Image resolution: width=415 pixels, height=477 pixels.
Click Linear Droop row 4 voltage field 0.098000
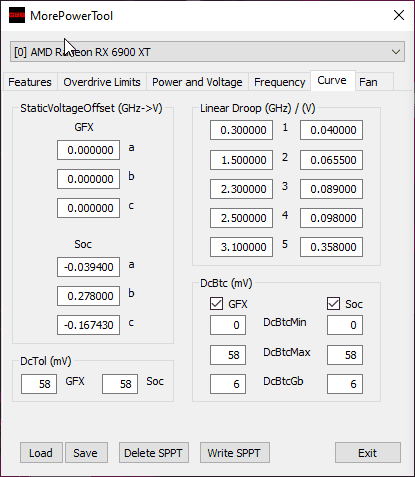(331, 218)
